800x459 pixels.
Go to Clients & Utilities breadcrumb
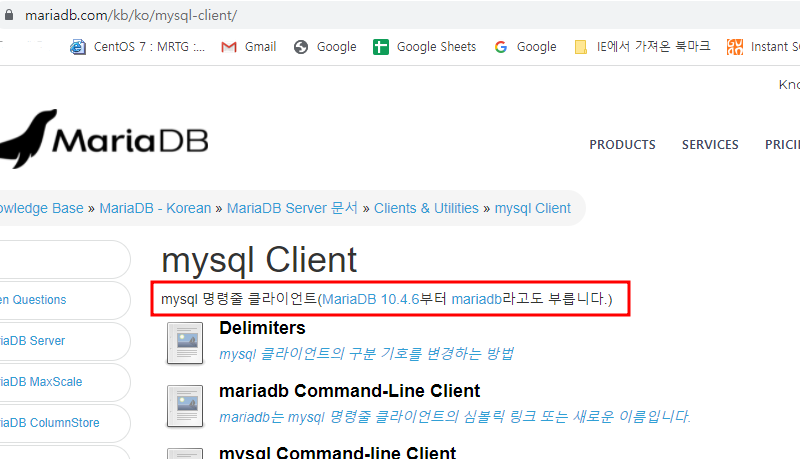click(426, 208)
